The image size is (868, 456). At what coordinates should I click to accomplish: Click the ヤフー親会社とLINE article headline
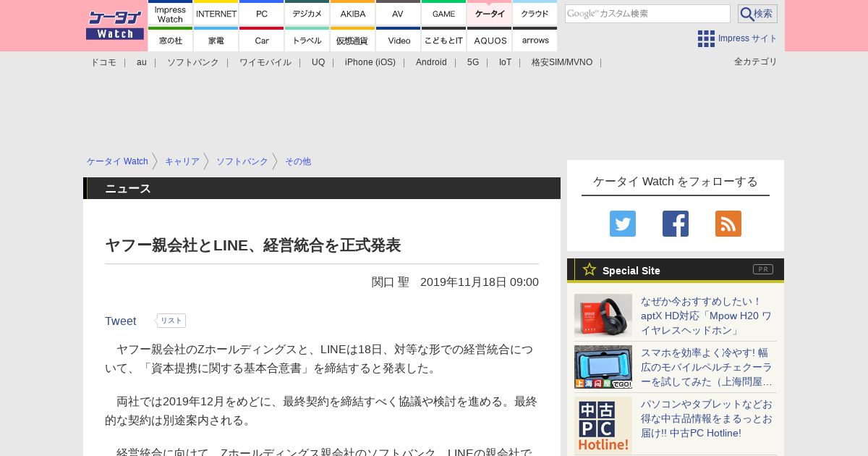click(x=252, y=245)
